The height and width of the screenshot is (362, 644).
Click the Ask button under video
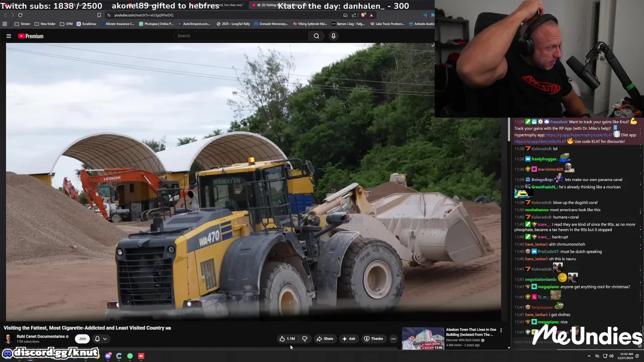pyautogui.click(x=349, y=339)
